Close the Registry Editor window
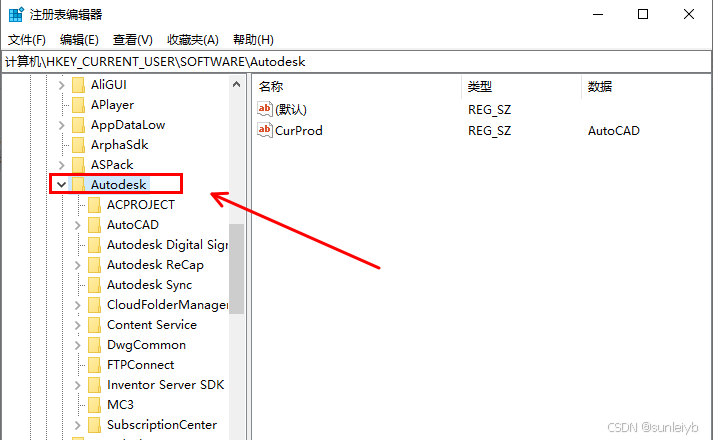This screenshot has width=713, height=440. pyautogui.click(x=689, y=14)
